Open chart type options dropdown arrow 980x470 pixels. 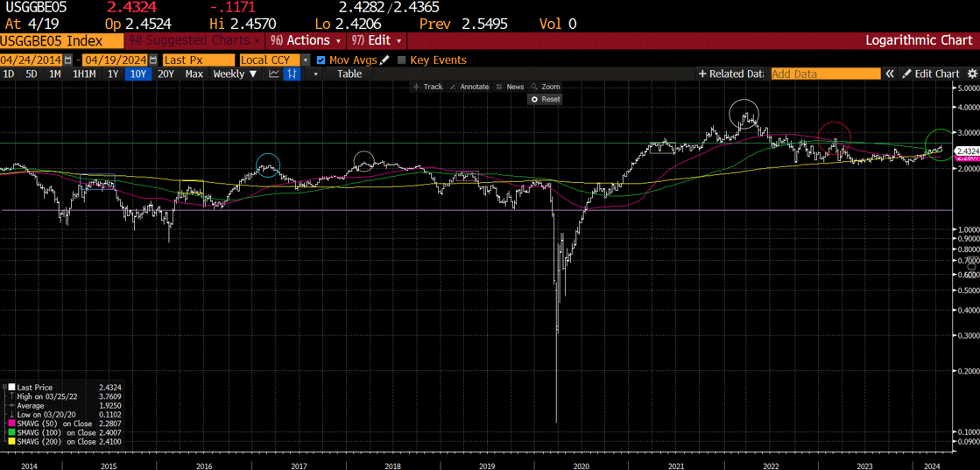tap(316, 74)
